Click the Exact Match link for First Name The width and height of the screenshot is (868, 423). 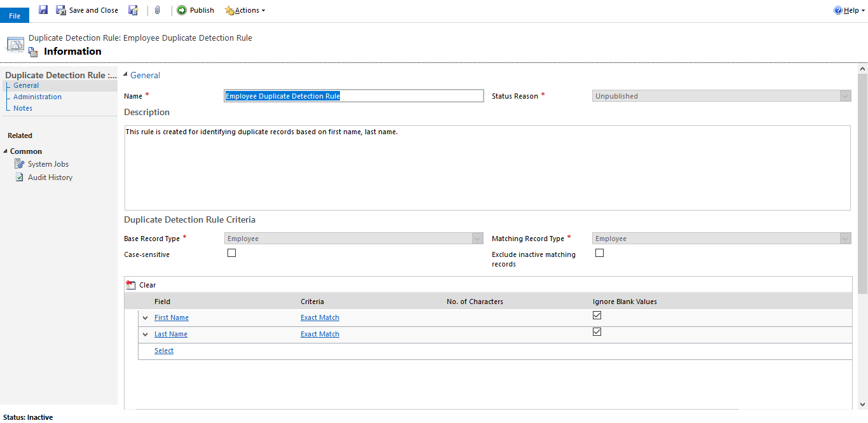pyautogui.click(x=320, y=317)
